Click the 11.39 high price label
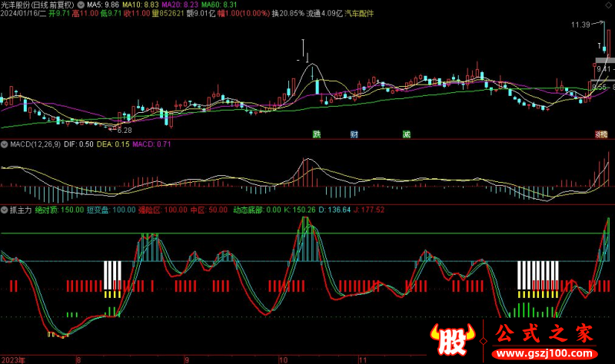This screenshot has height=364, width=615. (580, 25)
